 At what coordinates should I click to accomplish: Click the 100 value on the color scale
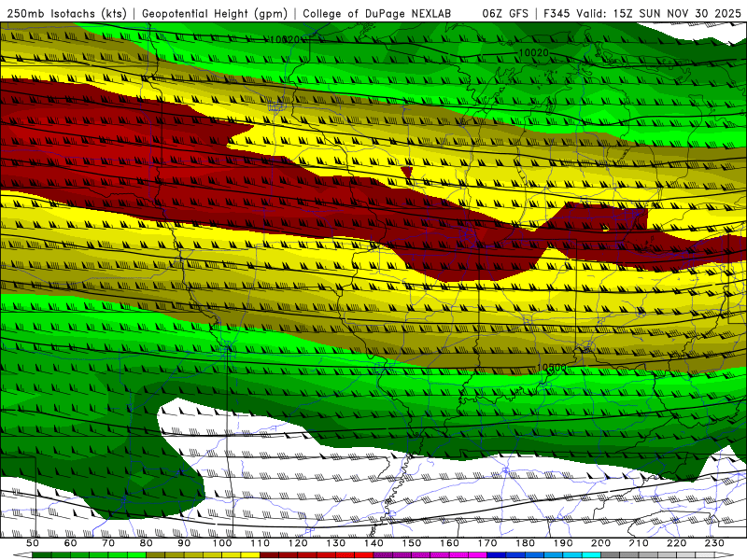[x=222, y=543]
